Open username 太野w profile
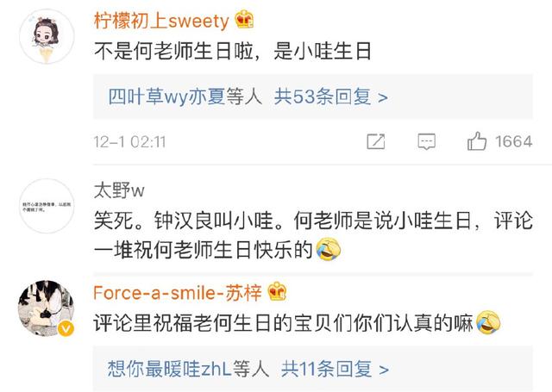This screenshot has height=392, width=552. click(x=119, y=191)
